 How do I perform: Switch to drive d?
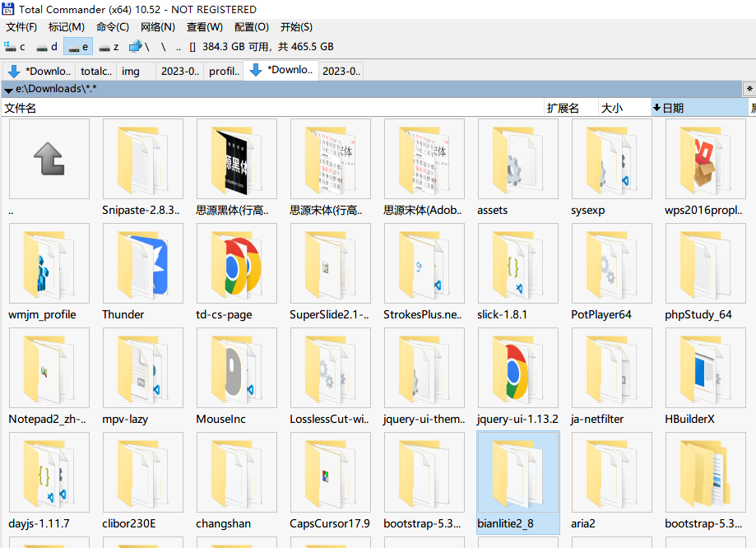click(x=47, y=47)
